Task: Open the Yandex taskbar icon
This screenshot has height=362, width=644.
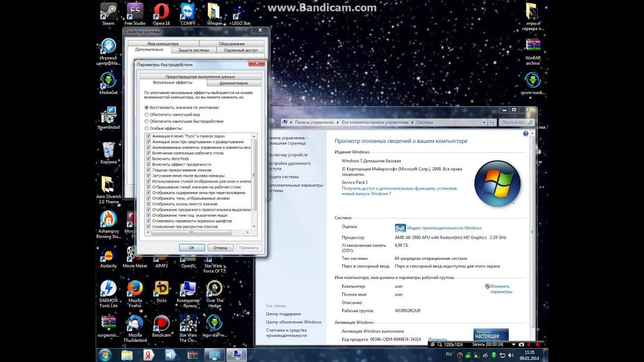Action: point(148,355)
